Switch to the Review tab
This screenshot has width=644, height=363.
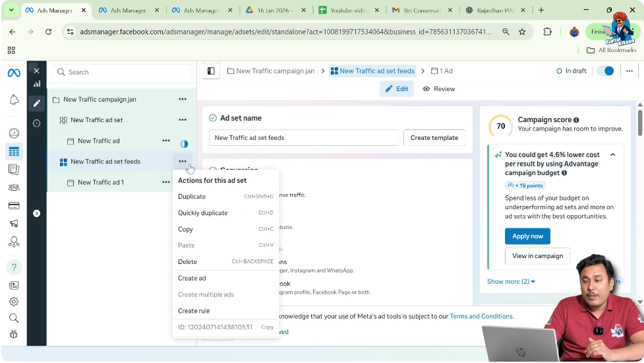(439, 89)
